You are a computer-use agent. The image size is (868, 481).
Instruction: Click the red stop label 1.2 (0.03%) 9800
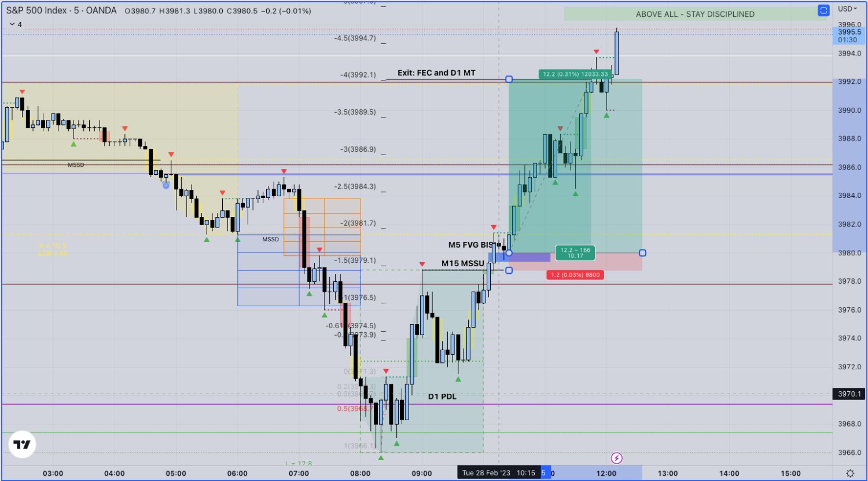[575, 275]
